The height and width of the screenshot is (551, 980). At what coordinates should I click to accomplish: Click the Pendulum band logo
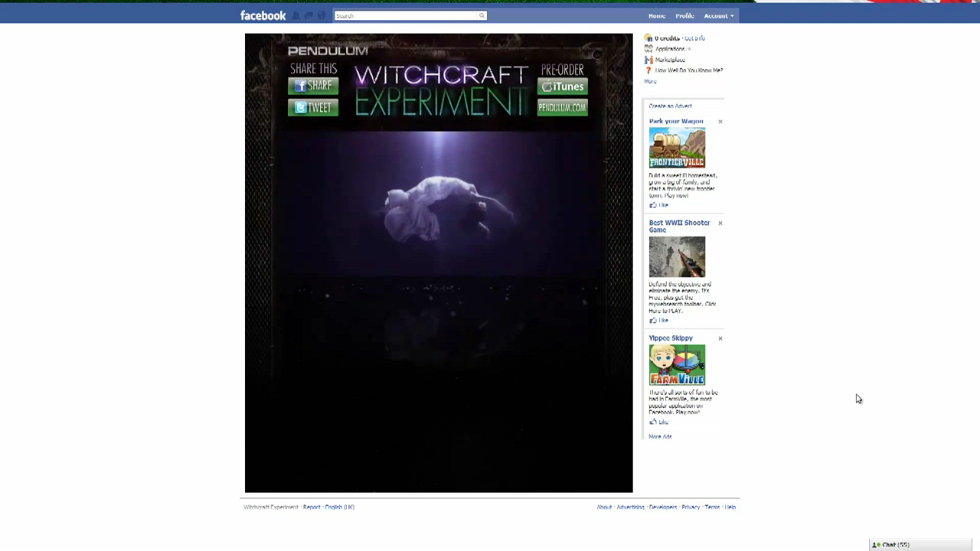328,51
